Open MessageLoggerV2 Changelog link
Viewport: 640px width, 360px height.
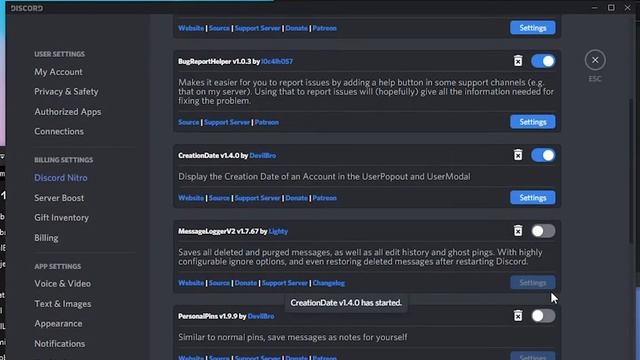pyautogui.click(x=329, y=283)
